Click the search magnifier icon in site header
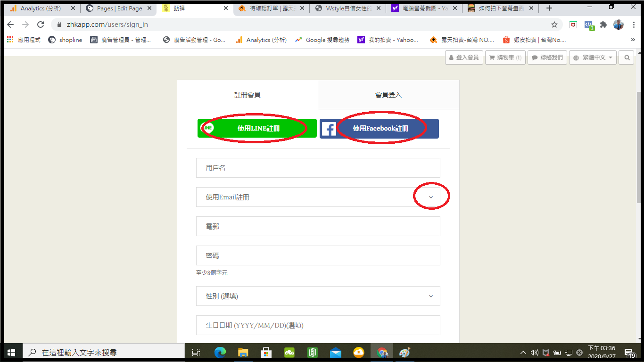This screenshot has width=644, height=362. point(627,58)
